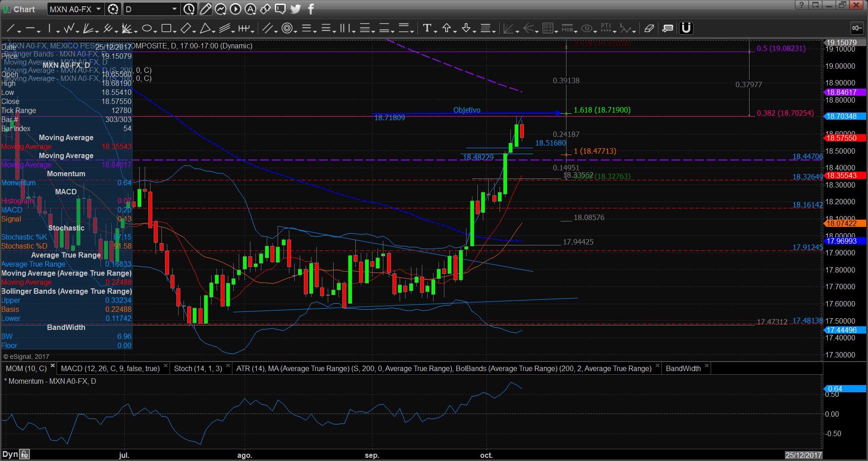This screenshot has height=461, width=868.
Task: Close the BandWidth tab
Action: [x=707, y=366]
